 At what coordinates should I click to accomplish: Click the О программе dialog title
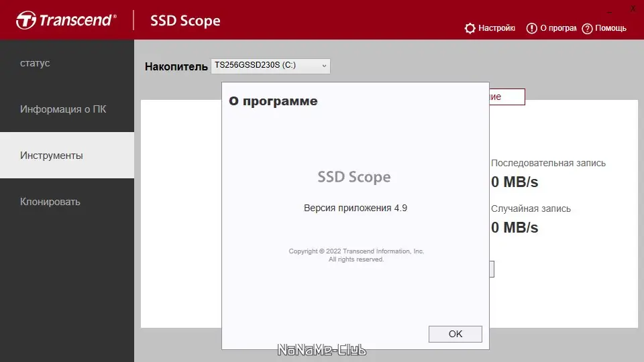273,101
